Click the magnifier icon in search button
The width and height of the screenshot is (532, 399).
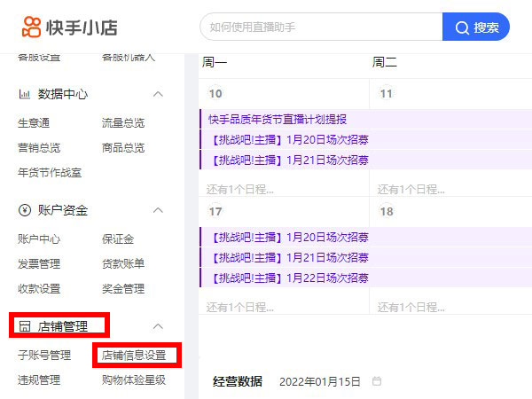[x=461, y=27]
